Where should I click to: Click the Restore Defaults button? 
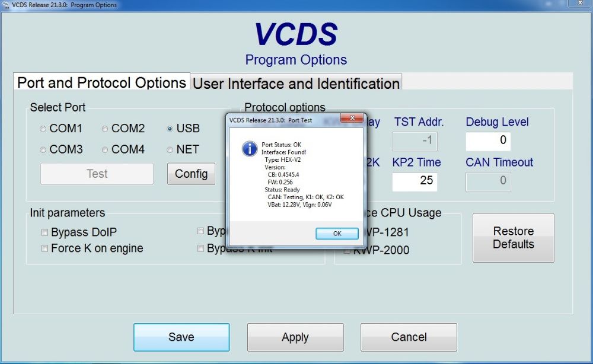pos(513,238)
